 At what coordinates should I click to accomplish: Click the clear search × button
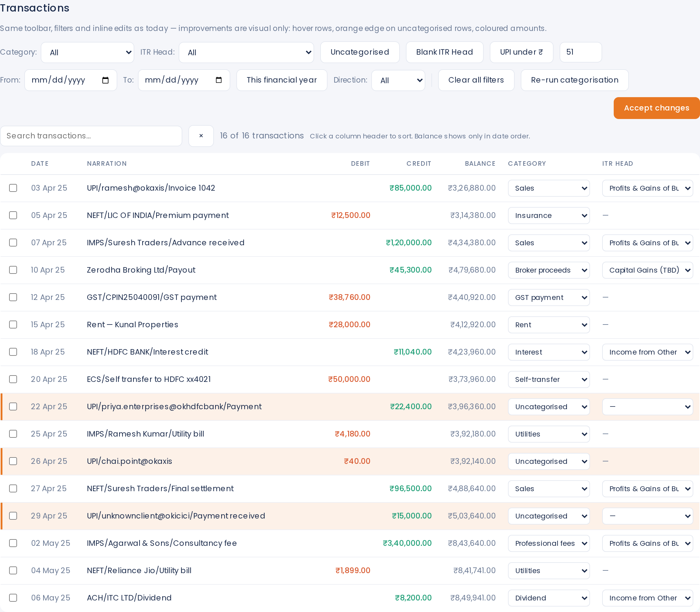(x=201, y=136)
